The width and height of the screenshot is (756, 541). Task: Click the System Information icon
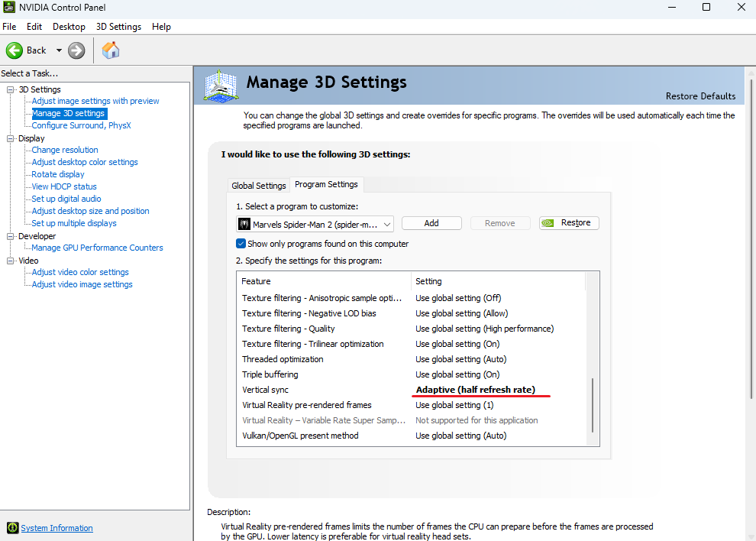tap(12, 528)
